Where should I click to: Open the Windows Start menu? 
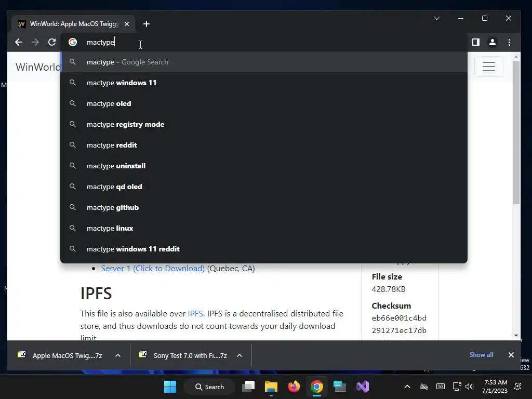pyautogui.click(x=170, y=387)
